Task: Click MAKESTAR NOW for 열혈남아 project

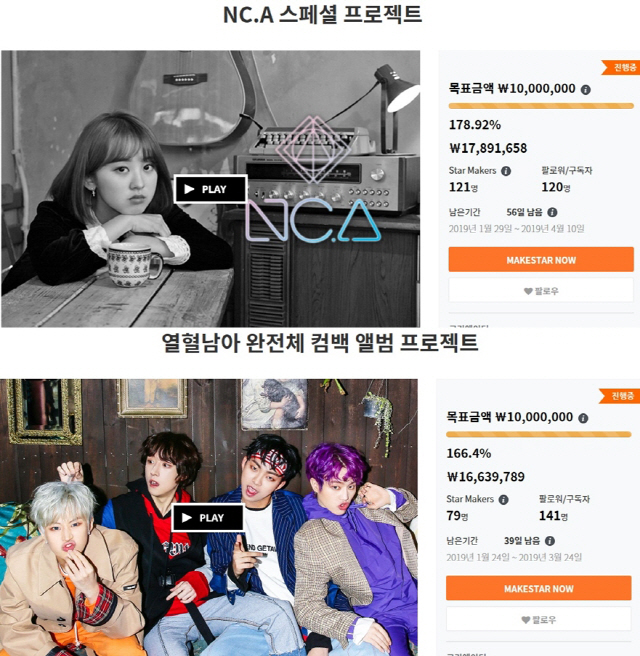Action: (x=538, y=588)
